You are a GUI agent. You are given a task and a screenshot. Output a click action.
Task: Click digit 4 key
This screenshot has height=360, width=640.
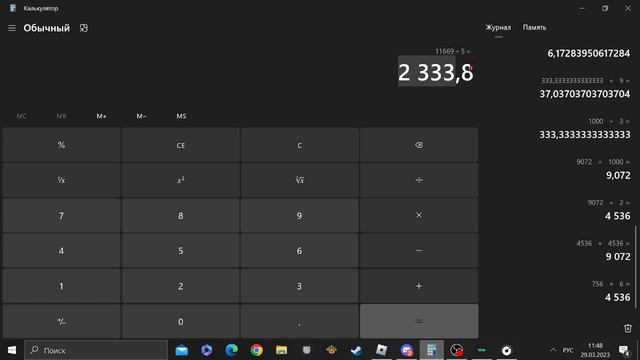[61, 251]
